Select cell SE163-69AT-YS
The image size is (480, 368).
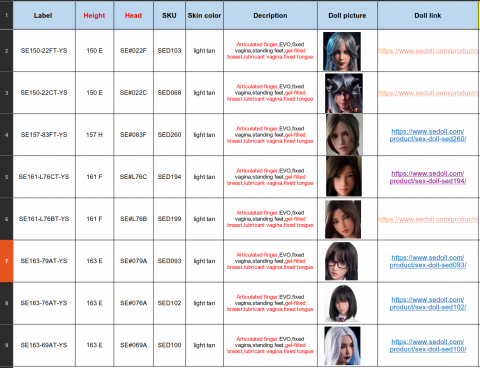click(x=44, y=345)
